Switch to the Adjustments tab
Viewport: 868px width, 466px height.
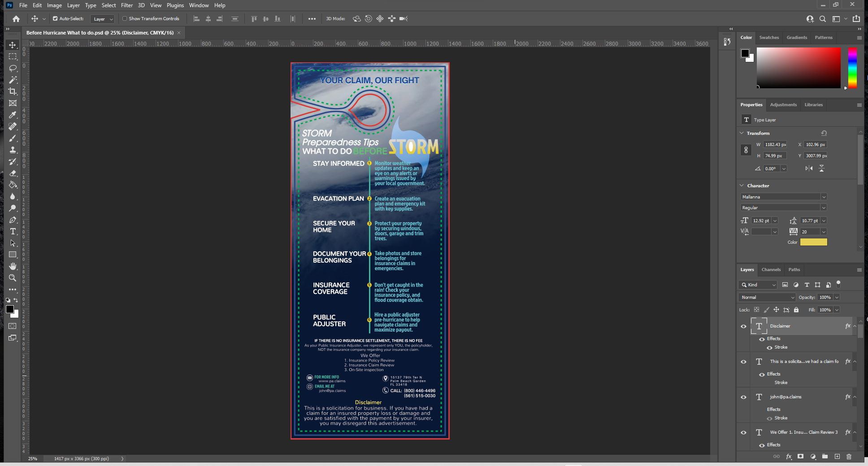(783, 104)
